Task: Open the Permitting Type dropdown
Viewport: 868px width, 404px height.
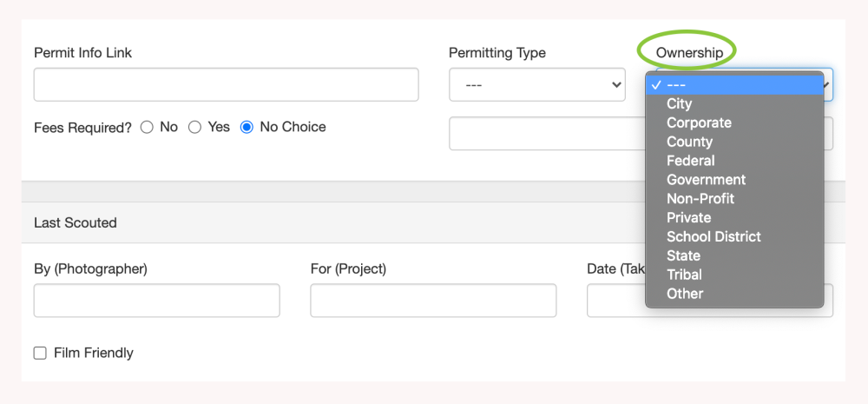Action: (536, 85)
